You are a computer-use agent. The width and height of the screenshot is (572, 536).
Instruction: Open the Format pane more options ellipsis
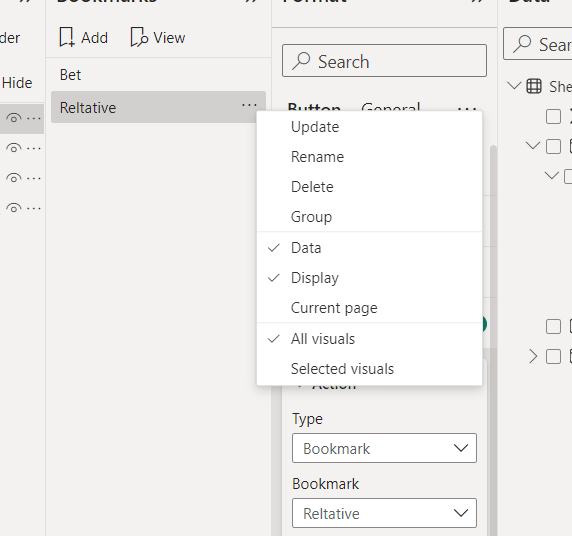(x=467, y=109)
